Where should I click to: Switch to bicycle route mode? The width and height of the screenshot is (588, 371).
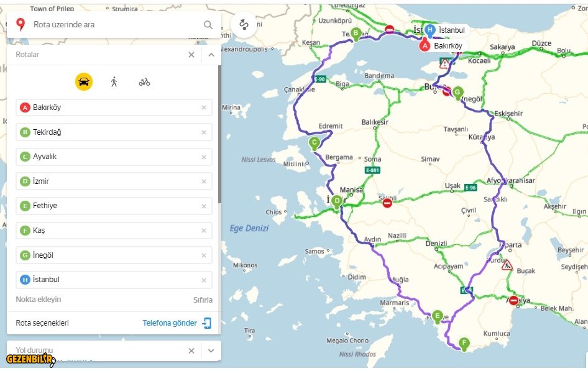coord(144,81)
